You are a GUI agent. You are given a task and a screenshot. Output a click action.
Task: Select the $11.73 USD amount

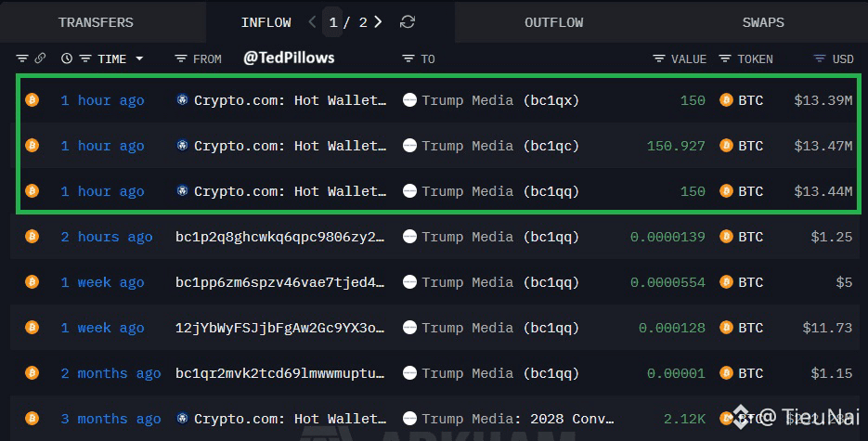click(x=827, y=328)
